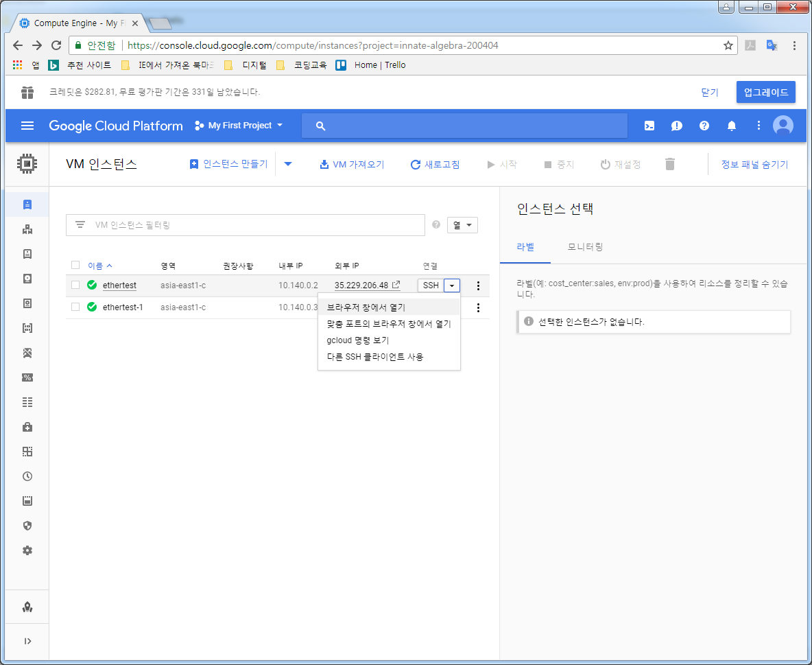
Task: Focus the Cloud Platform search bar
Action: tap(464, 126)
